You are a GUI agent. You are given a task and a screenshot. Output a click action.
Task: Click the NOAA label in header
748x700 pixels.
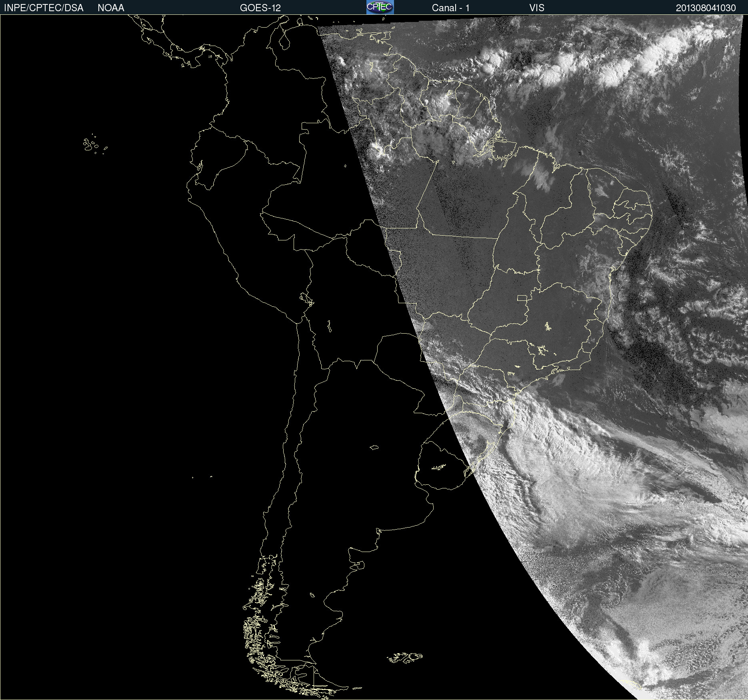[x=111, y=8]
